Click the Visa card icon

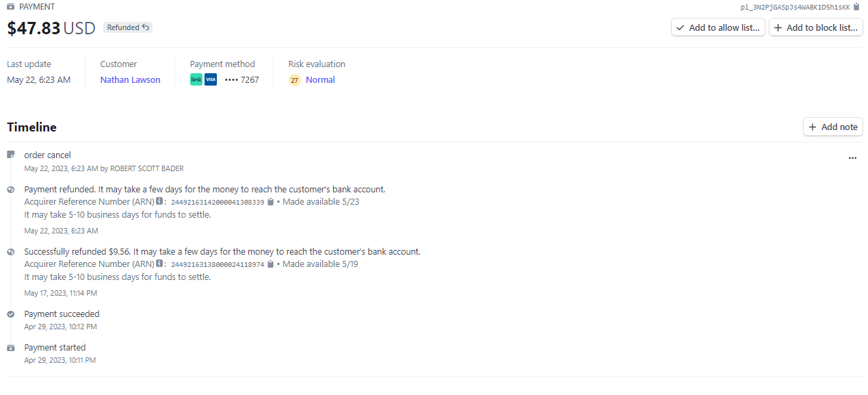click(x=211, y=79)
